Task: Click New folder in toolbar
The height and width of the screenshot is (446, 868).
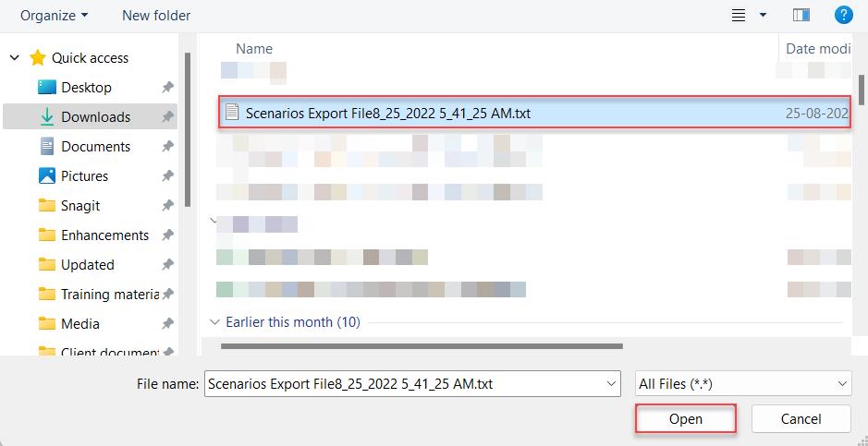Action: [x=156, y=16]
